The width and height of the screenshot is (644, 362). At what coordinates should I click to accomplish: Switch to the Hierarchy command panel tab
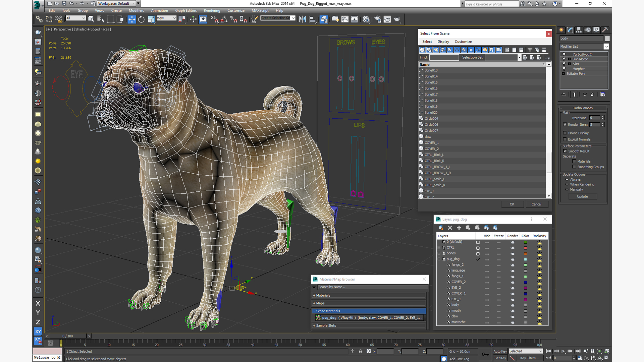579,30
